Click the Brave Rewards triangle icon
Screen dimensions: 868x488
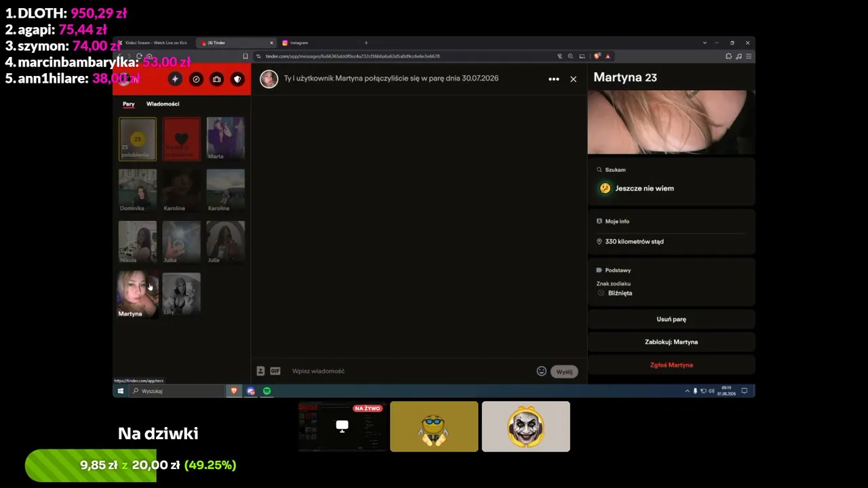608,56
